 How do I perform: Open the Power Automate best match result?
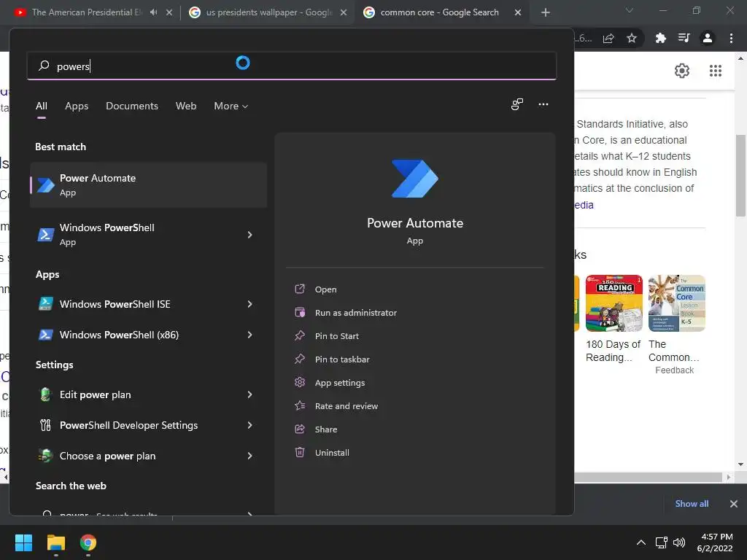(x=148, y=184)
